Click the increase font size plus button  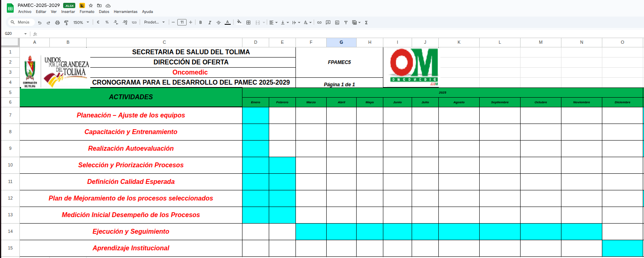click(191, 23)
